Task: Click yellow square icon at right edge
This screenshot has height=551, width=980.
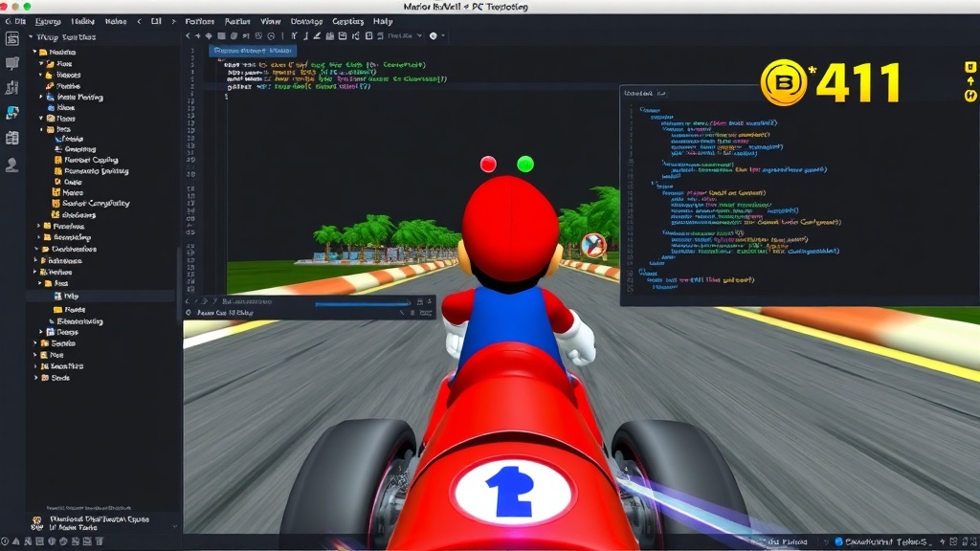Action: [970, 67]
